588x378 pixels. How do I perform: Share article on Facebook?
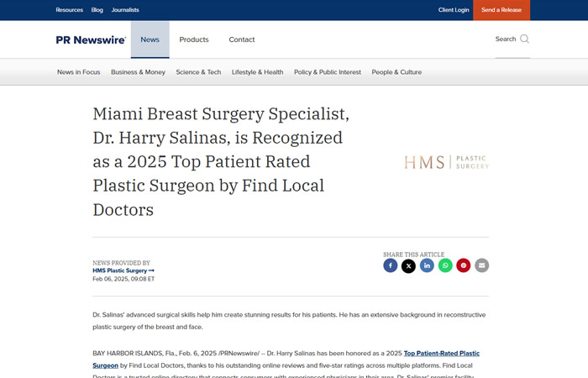pos(390,265)
